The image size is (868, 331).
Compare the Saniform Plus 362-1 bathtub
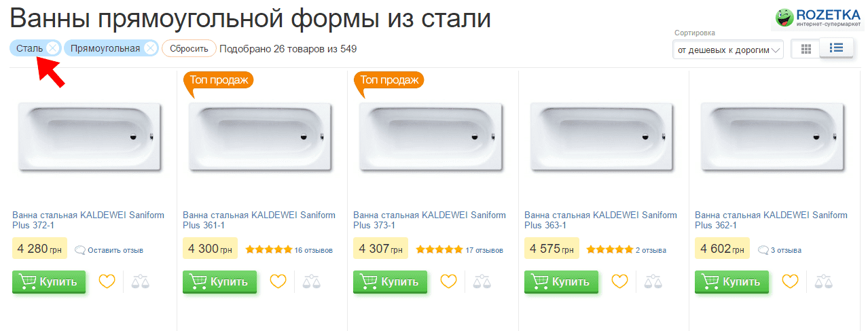(823, 281)
